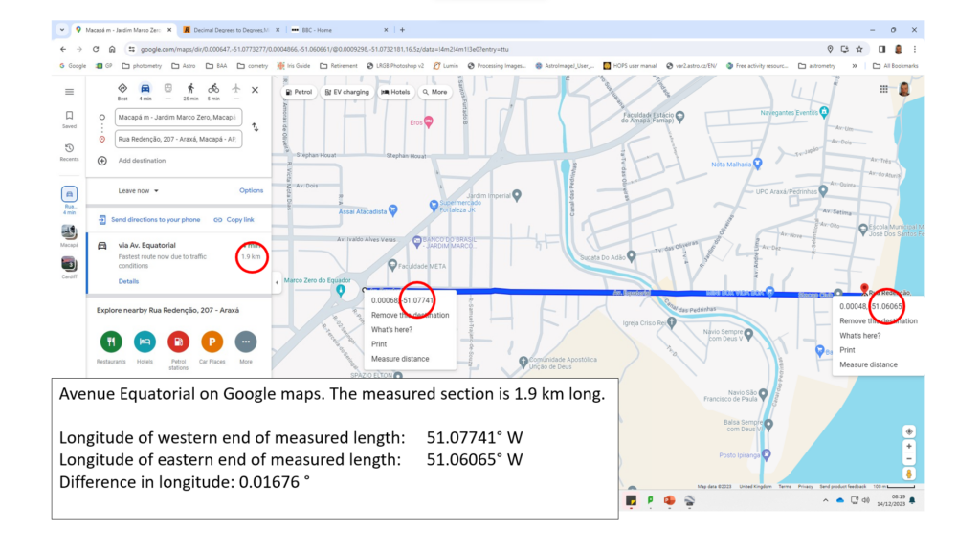Collapse the directions side panel
The height and width of the screenshot is (551, 980).
(277, 282)
